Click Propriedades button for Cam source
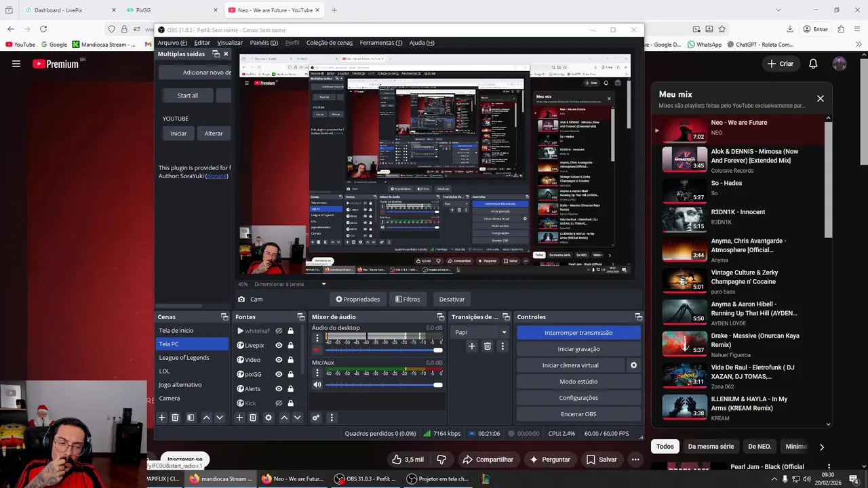Viewport: 868px width, 488px height. [x=357, y=299]
